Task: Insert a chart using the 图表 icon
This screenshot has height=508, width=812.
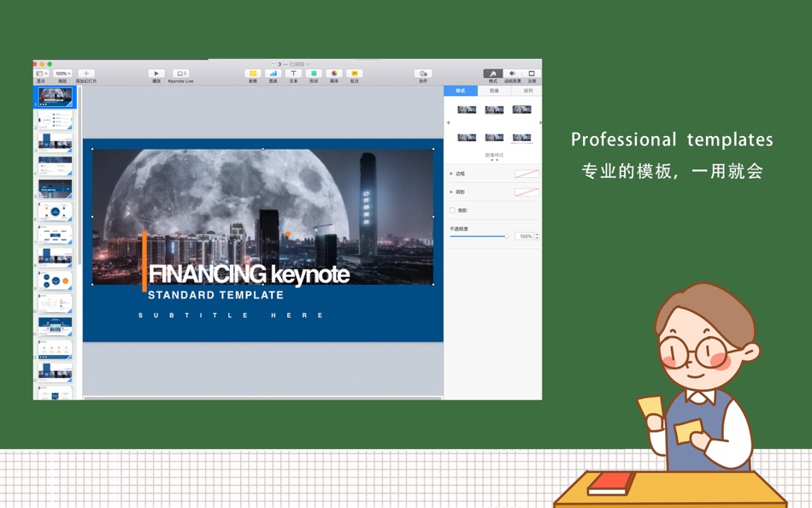Action: tap(273, 74)
